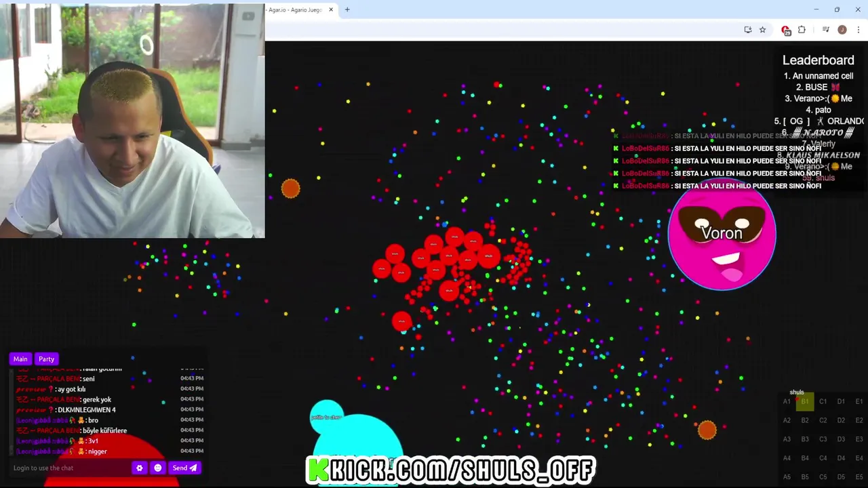Click the orange virus near bottom right
The width and height of the screenshot is (868, 488).
click(707, 430)
